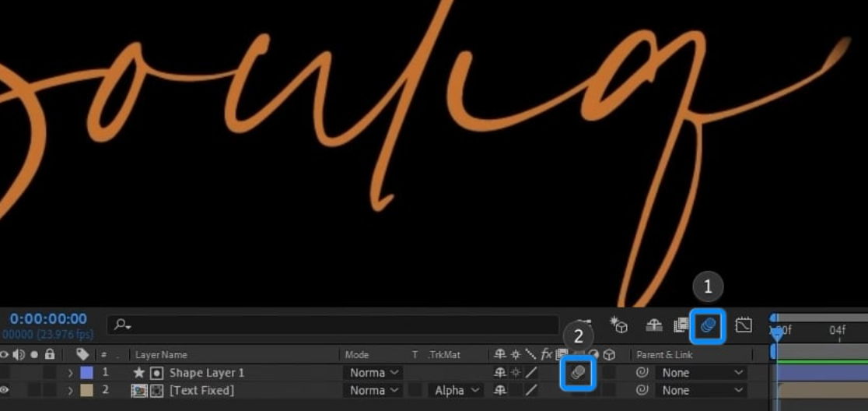Click the Adjustment Layer column header icon

pos(593,354)
